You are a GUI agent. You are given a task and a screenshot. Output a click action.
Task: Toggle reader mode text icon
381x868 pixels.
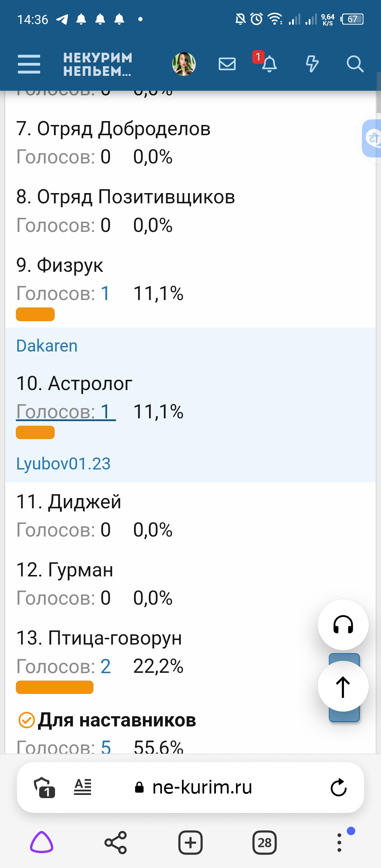pyautogui.click(x=83, y=787)
